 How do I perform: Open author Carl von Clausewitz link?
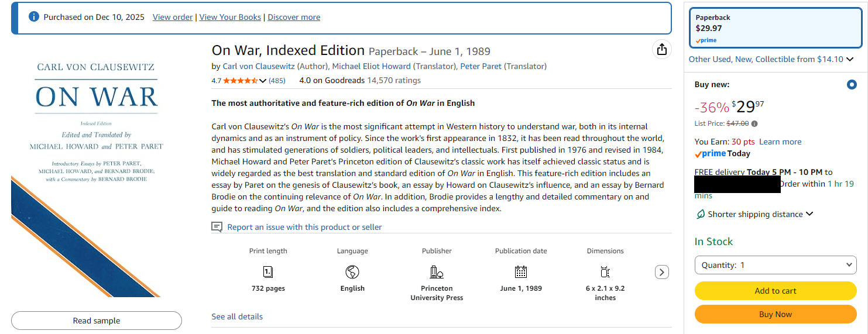click(259, 66)
